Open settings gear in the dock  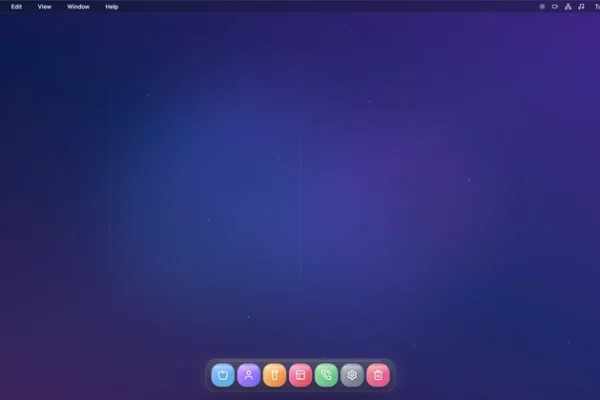tap(352, 375)
